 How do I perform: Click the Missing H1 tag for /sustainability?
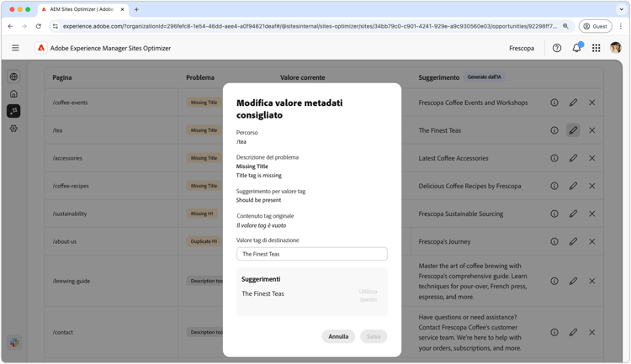202,214
